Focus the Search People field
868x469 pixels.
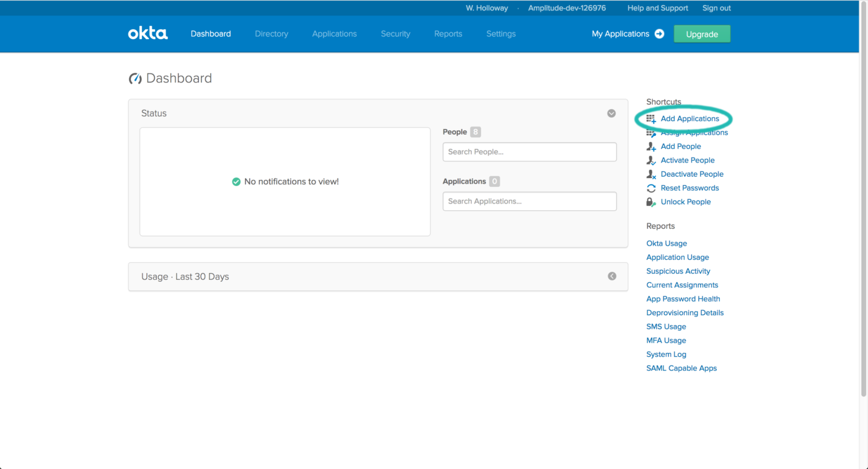click(529, 152)
